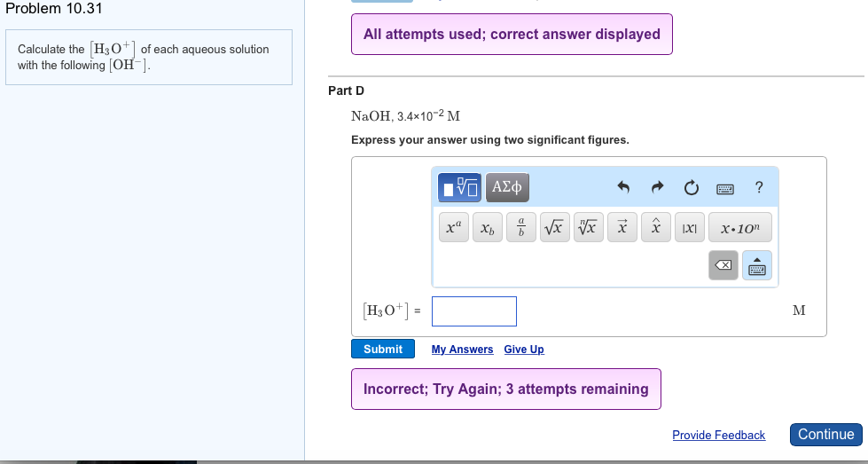Open keyboard shortcuts from the keyboard icon
This screenshot has height=464, width=868.
(x=725, y=187)
